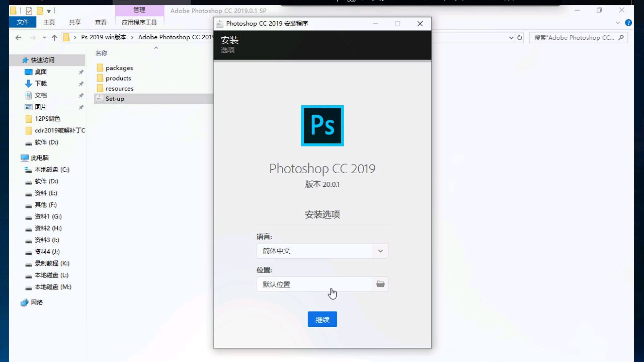The width and height of the screenshot is (644, 362).
Task: Sort files by the 名称 column header
Action: (101, 53)
